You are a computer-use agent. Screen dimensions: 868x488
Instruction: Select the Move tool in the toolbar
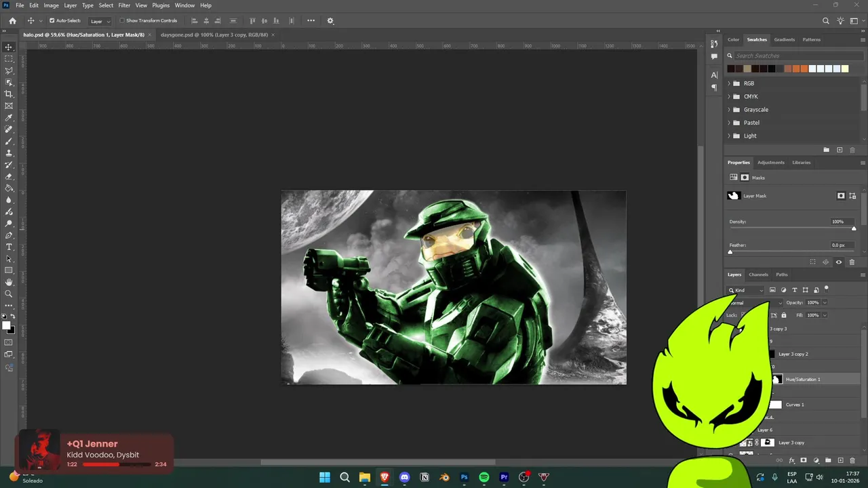tap(9, 47)
